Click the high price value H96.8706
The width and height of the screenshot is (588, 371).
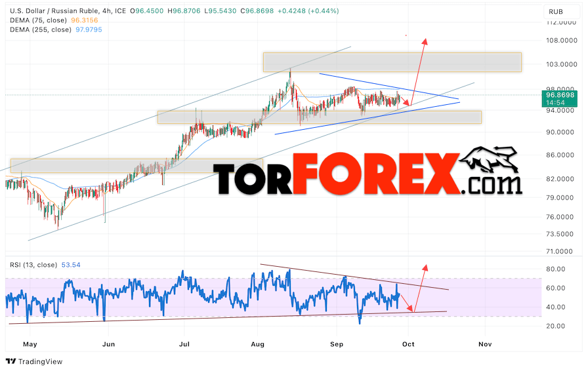[x=184, y=11]
